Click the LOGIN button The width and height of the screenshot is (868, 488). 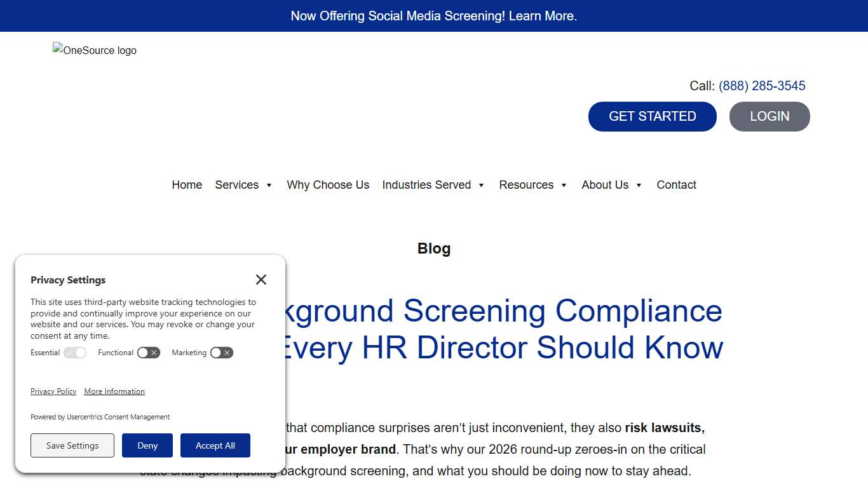click(x=770, y=116)
